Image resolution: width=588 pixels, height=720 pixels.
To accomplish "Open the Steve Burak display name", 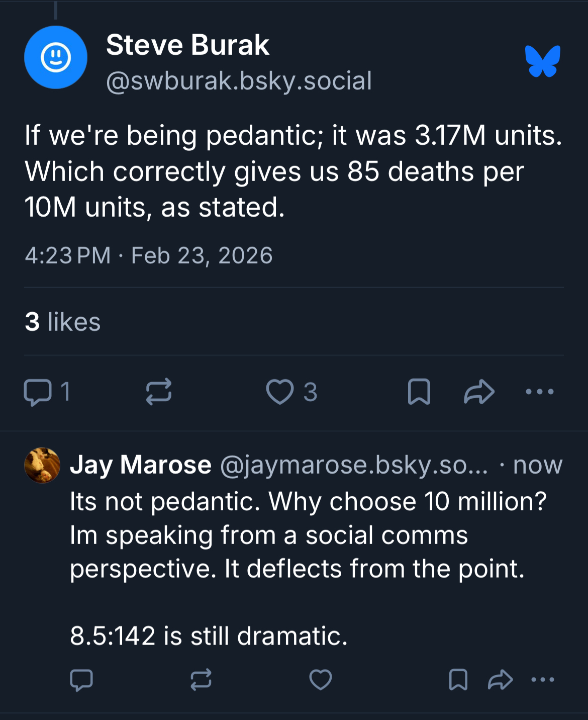I will (188, 45).
